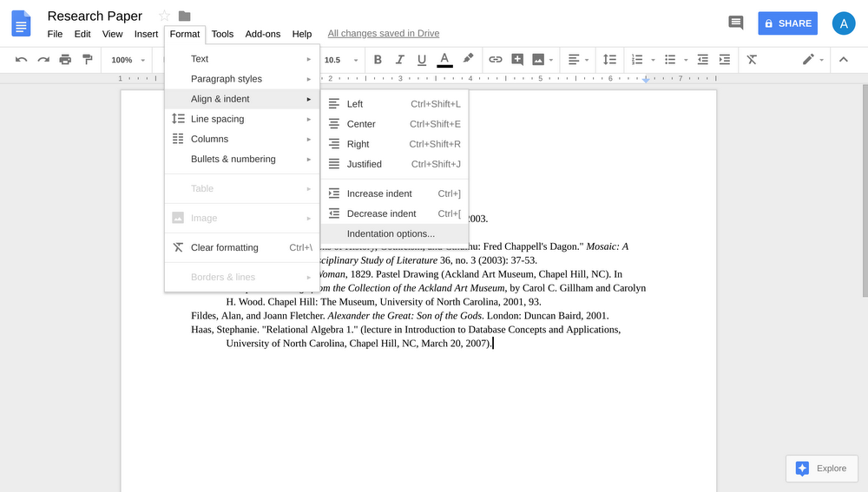Add a comment from toolbar

click(x=517, y=59)
